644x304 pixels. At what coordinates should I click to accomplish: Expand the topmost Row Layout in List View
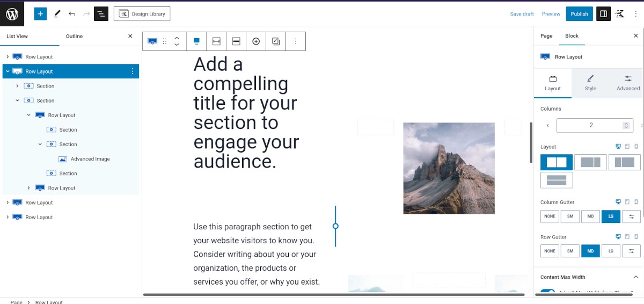click(x=8, y=57)
